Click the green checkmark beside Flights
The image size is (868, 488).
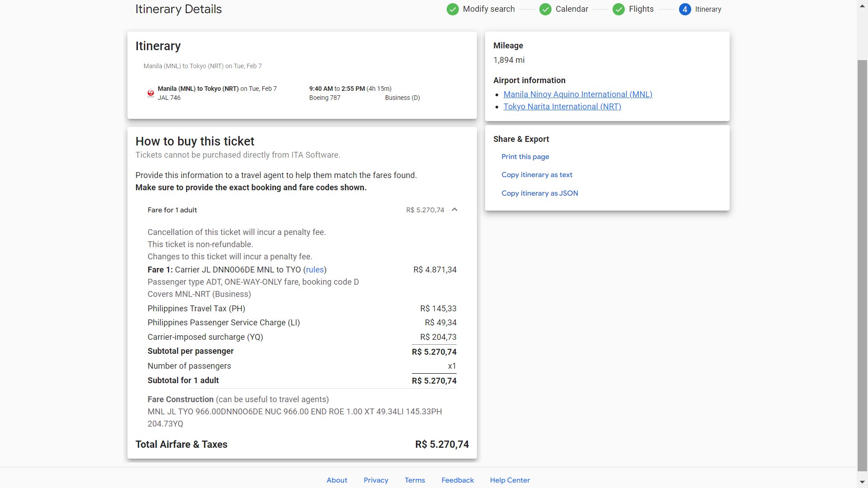coord(618,9)
